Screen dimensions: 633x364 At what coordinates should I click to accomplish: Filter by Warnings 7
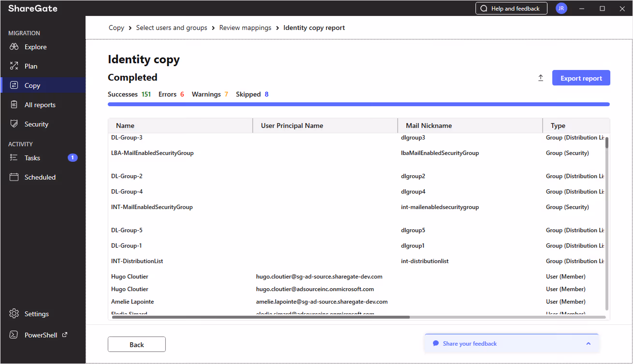click(x=210, y=94)
